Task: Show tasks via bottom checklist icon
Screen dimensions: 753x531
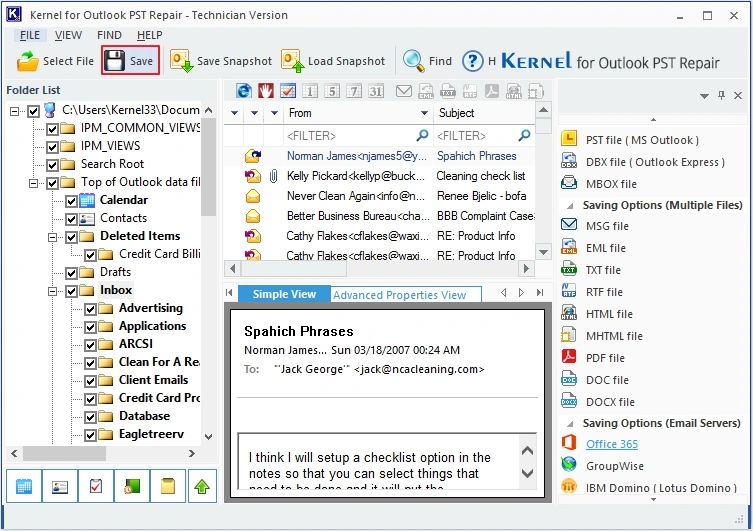Action: point(96,486)
